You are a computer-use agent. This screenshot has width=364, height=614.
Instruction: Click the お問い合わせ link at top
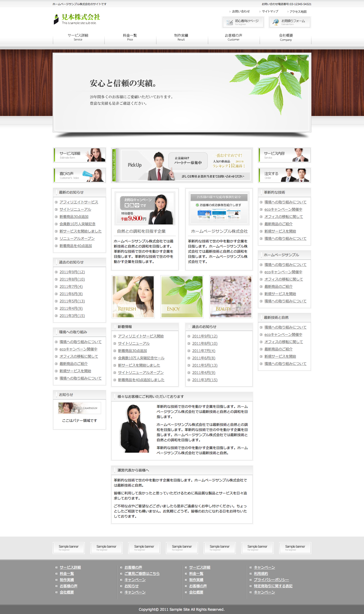pyautogui.click(x=241, y=12)
